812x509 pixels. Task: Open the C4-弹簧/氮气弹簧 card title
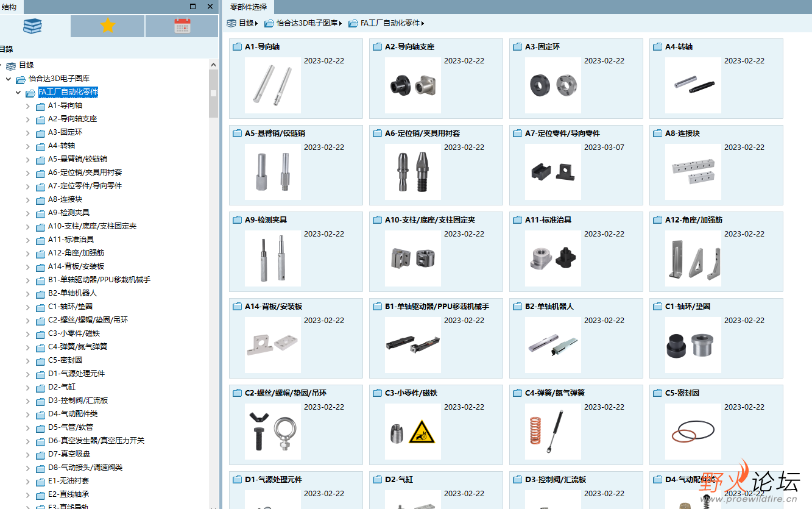pos(555,393)
